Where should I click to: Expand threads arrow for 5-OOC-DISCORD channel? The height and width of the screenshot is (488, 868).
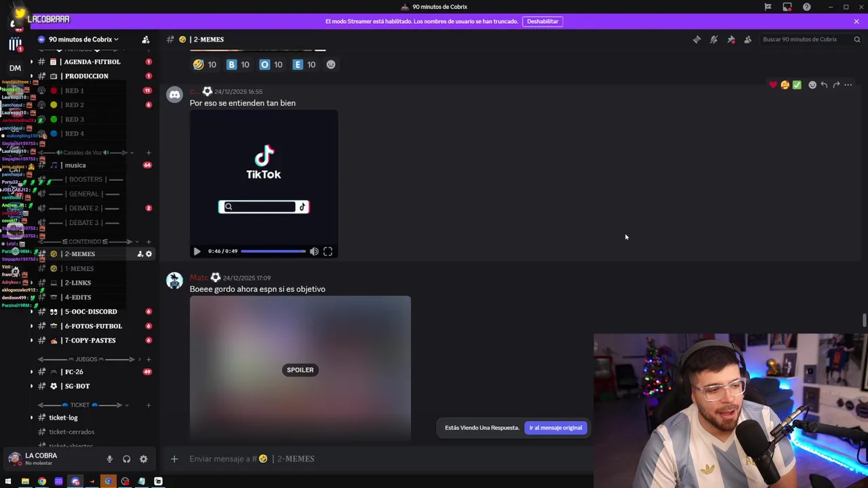coord(31,312)
